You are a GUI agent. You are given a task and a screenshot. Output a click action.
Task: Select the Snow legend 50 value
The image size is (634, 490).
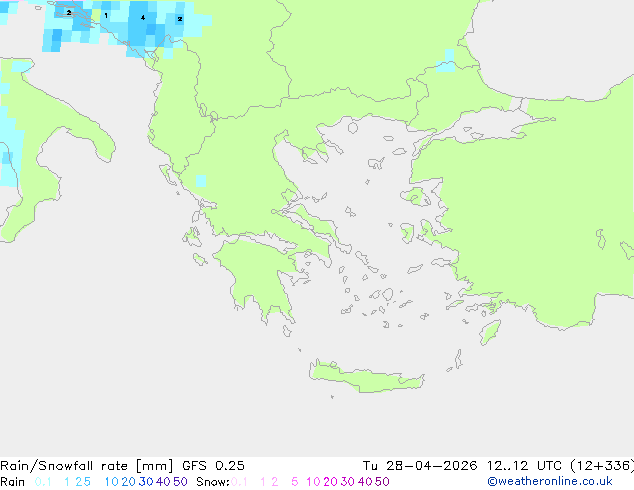coord(382,482)
